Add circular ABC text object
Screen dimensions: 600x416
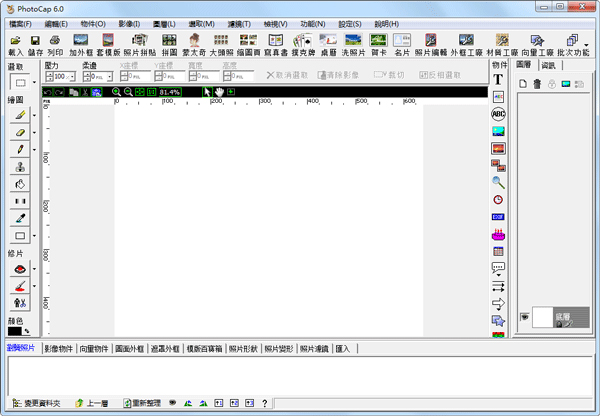click(498, 114)
